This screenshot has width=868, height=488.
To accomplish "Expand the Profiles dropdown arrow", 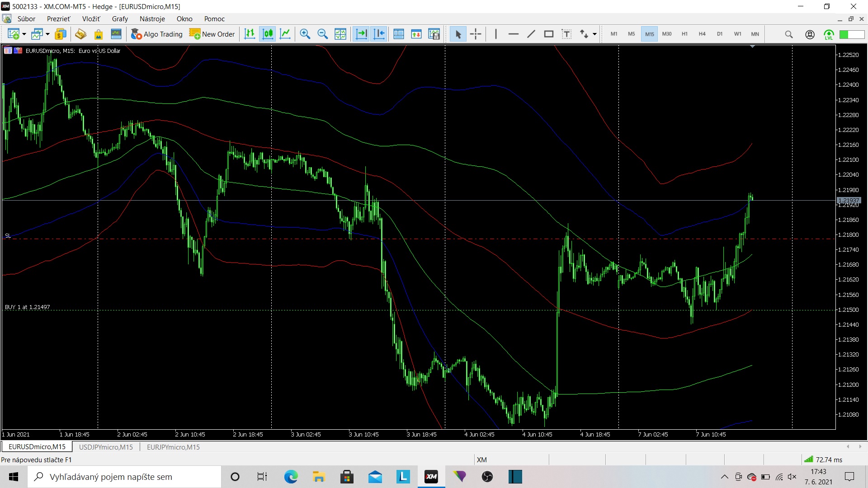I will (x=47, y=34).
